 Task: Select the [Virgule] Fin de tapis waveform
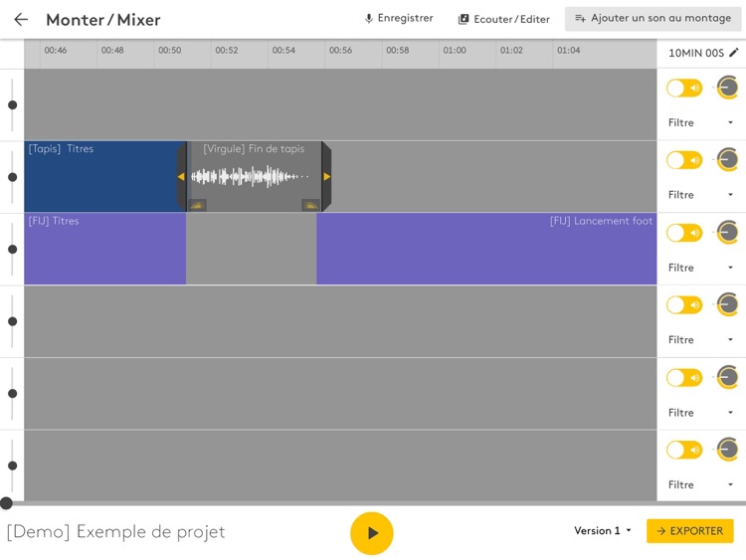pos(251,176)
